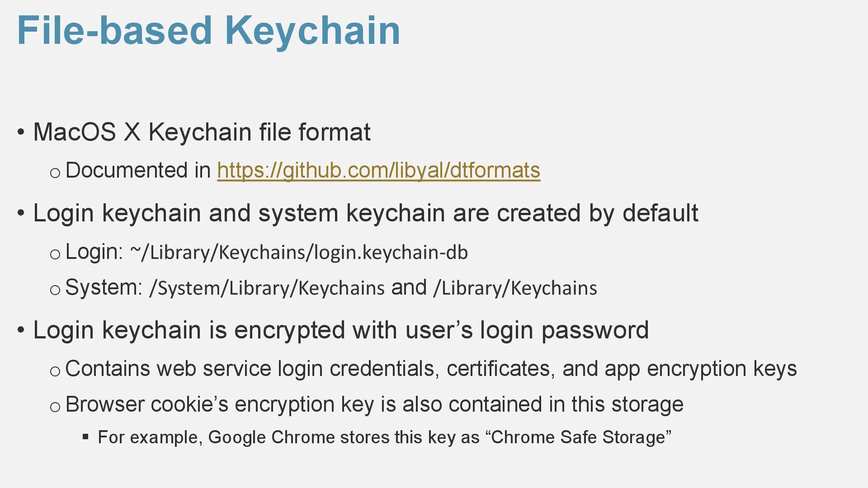Click the File-based Keychain slide title
This screenshot has width=868, height=488.
[x=209, y=31]
